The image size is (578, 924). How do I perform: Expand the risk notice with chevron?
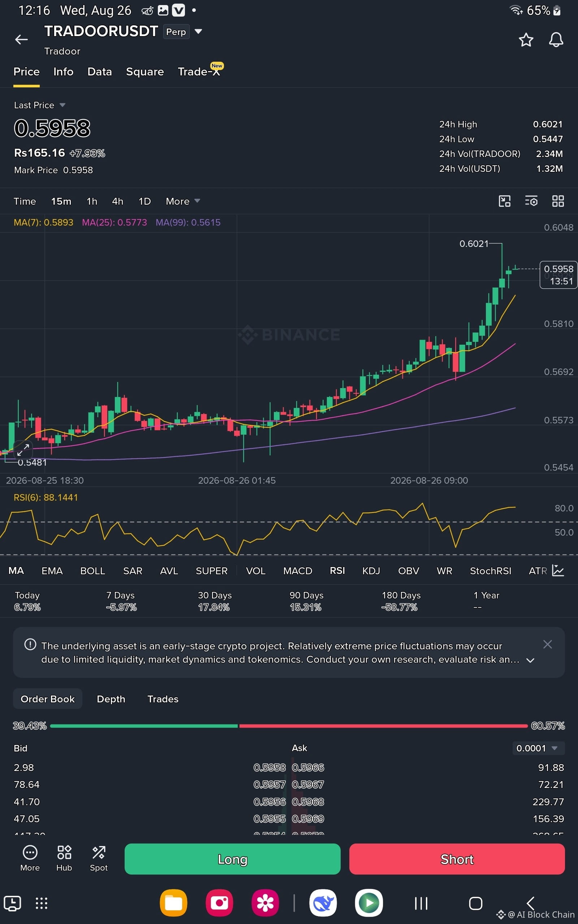pos(530,660)
